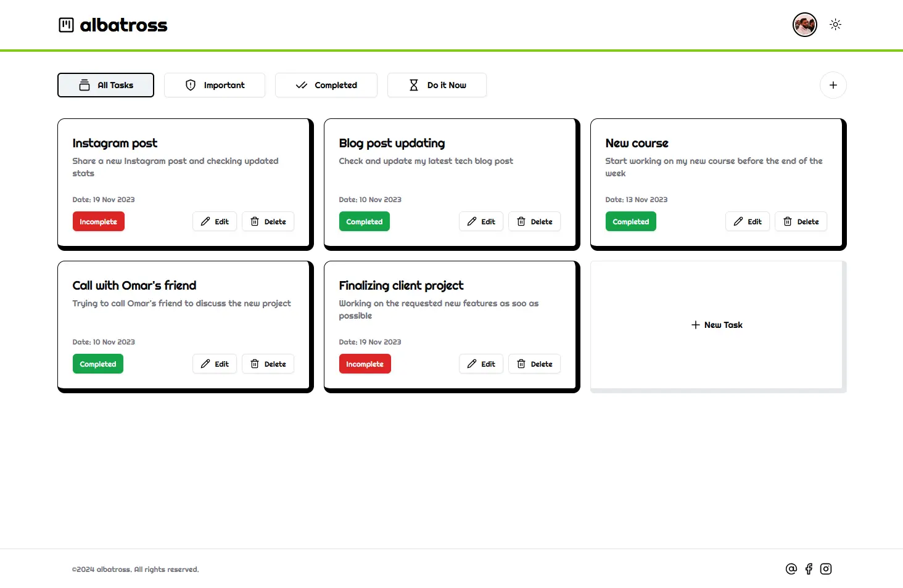Delete the Call with Omar's friend task
903x588 pixels.
[268, 364]
